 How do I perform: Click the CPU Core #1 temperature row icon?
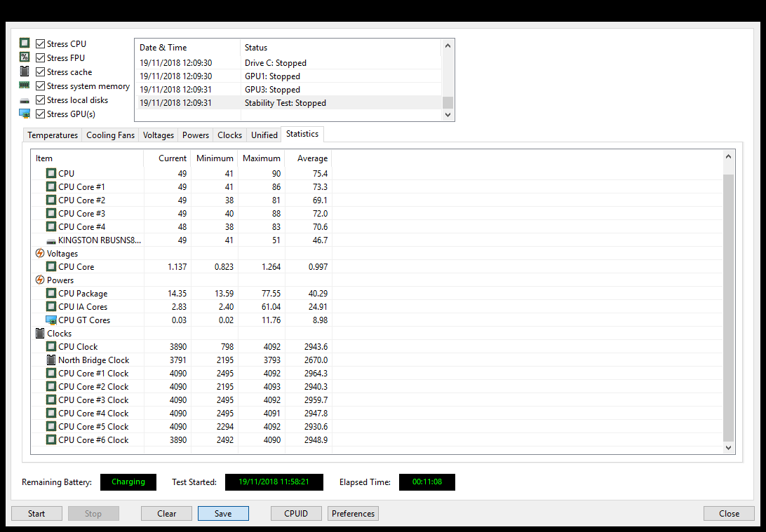(x=51, y=186)
